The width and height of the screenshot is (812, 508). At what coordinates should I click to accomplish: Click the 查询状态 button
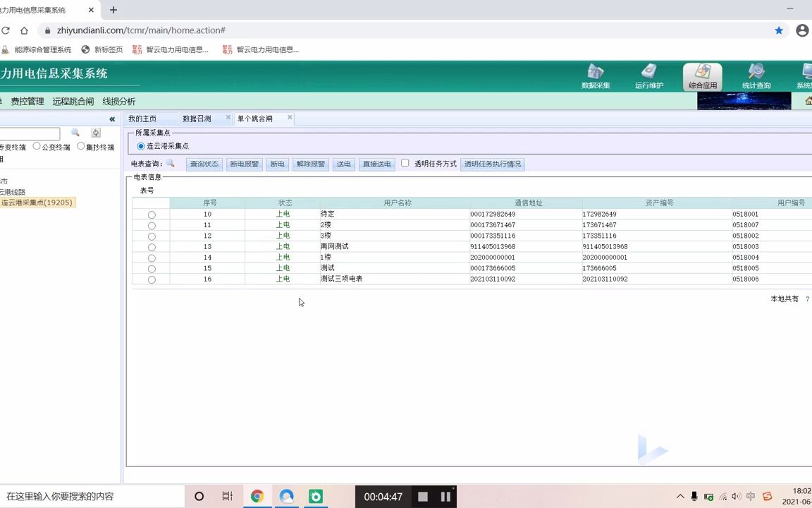point(204,163)
